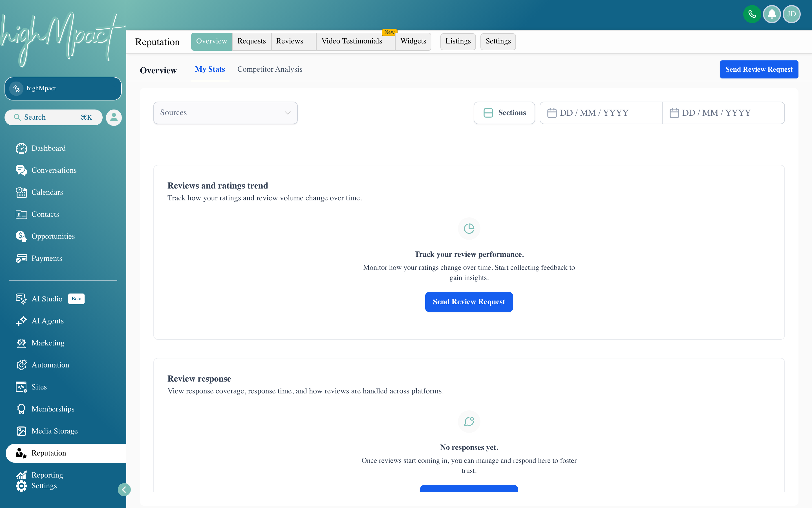The height and width of the screenshot is (508, 812).
Task: Click the AI Studio icon
Action: point(21,299)
